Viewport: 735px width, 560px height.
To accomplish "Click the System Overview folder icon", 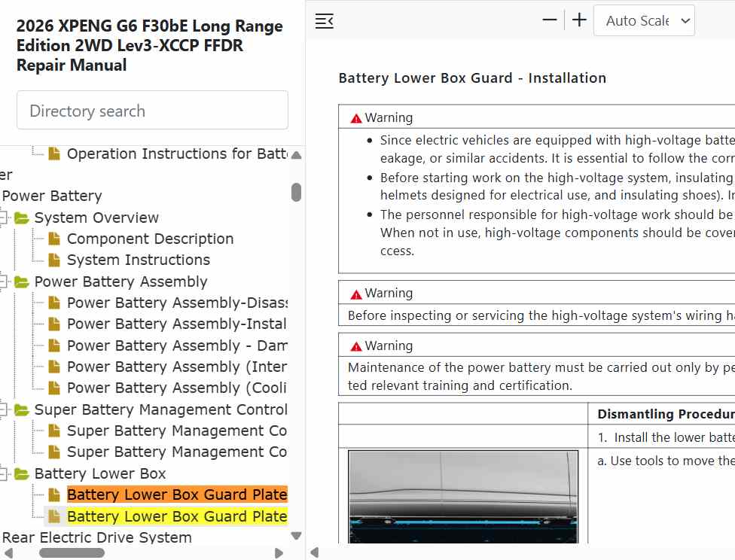I will pos(22,218).
